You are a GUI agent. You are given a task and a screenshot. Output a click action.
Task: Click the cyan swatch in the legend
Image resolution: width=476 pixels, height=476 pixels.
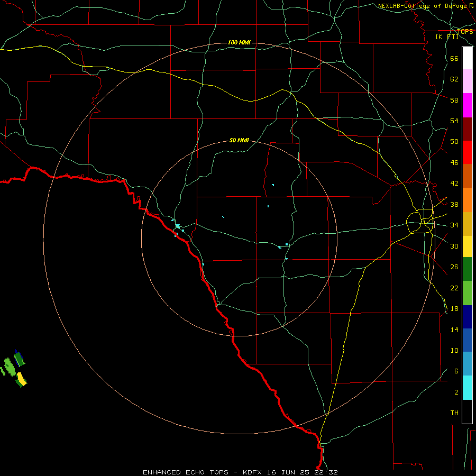[x=467, y=387]
